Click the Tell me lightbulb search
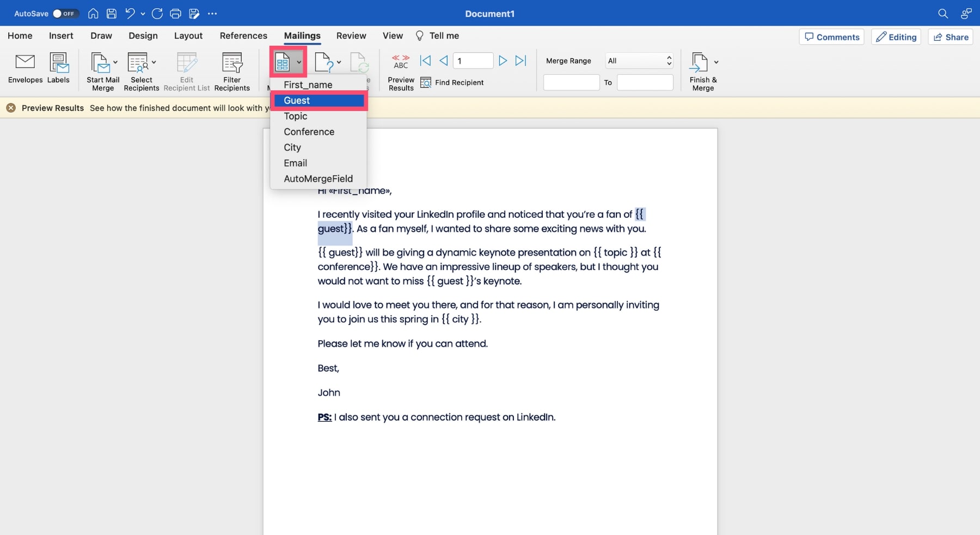 [437, 35]
